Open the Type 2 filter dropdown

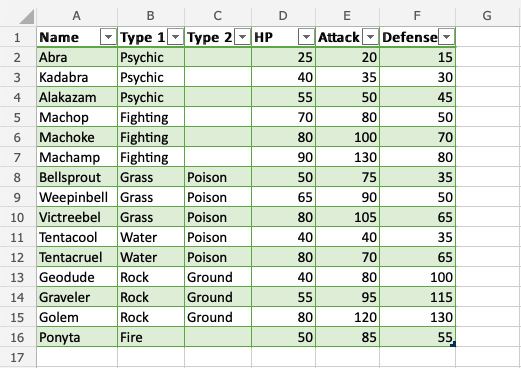tap(242, 37)
